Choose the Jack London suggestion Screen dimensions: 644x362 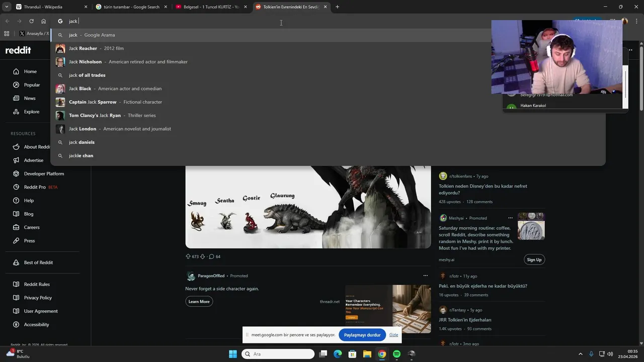328,129
